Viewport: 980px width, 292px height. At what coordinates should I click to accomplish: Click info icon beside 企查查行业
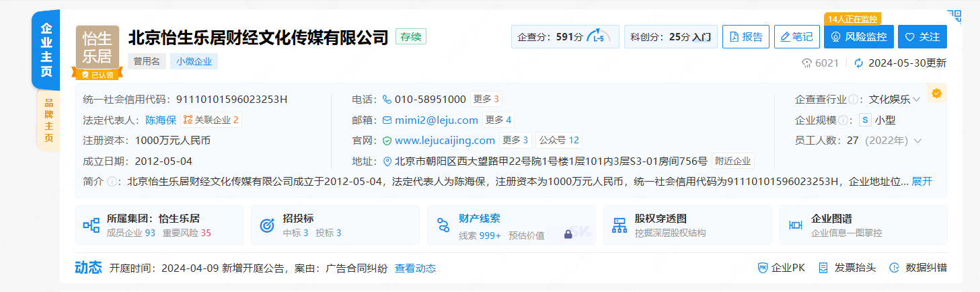(x=854, y=100)
